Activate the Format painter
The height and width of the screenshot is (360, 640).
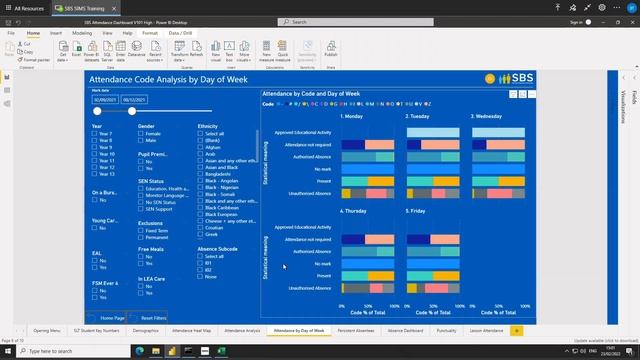click(x=33, y=60)
